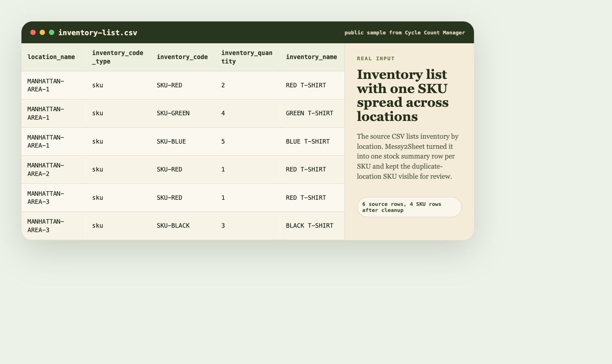Click the sku type cell in the SKU-BLACK row
The height and width of the screenshot is (364, 612).
118,226
